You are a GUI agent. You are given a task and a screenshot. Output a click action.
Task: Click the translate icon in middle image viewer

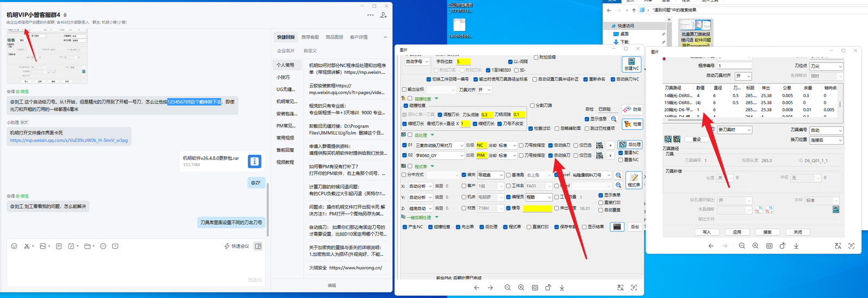[x=620, y=288]
